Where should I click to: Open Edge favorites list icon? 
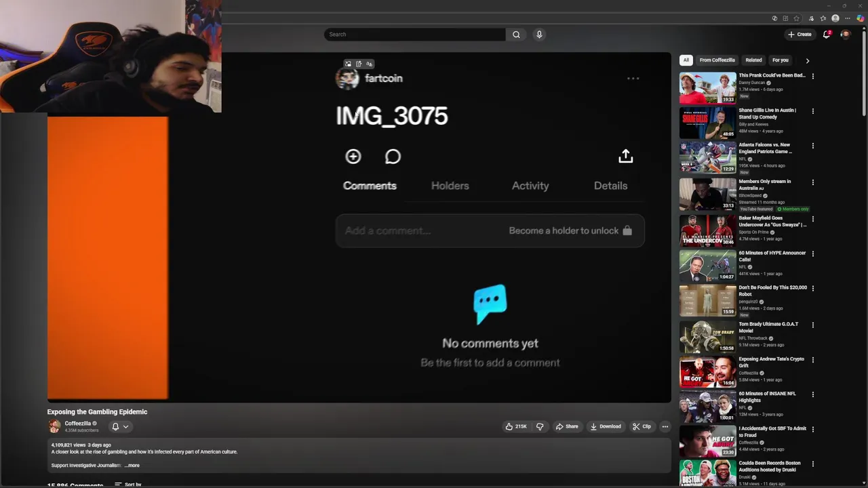pos(823,18)
